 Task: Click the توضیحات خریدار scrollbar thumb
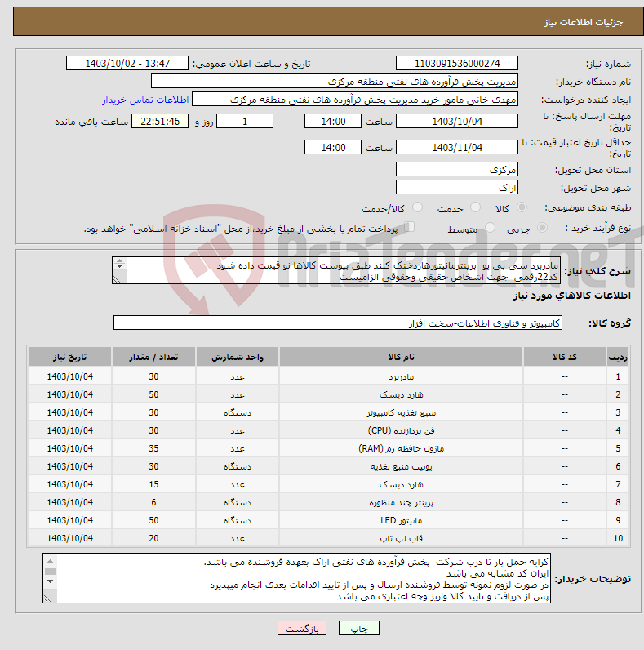click(x=50, y=572)
